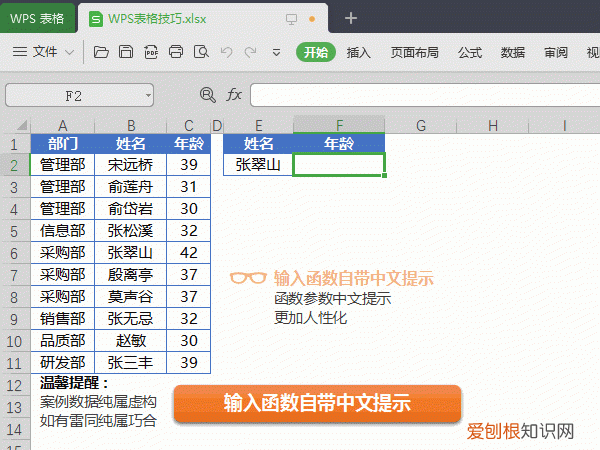
Task: Click age cell showing 42
Action: 189,253
